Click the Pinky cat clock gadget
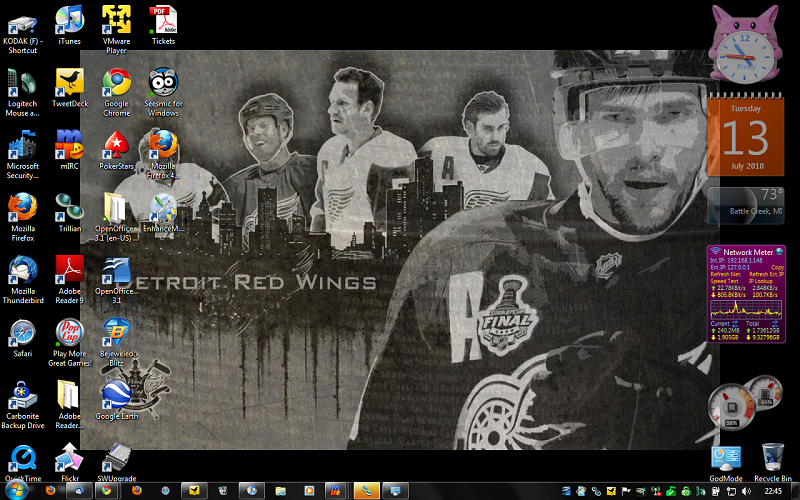This screenshot has height=500, width=800. click(x=744, y=45)
